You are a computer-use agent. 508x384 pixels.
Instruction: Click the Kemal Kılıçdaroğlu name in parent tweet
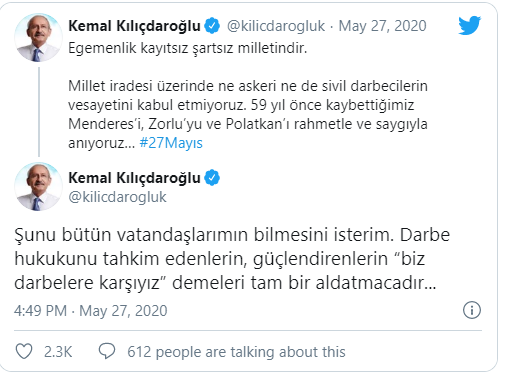point(134,26)
